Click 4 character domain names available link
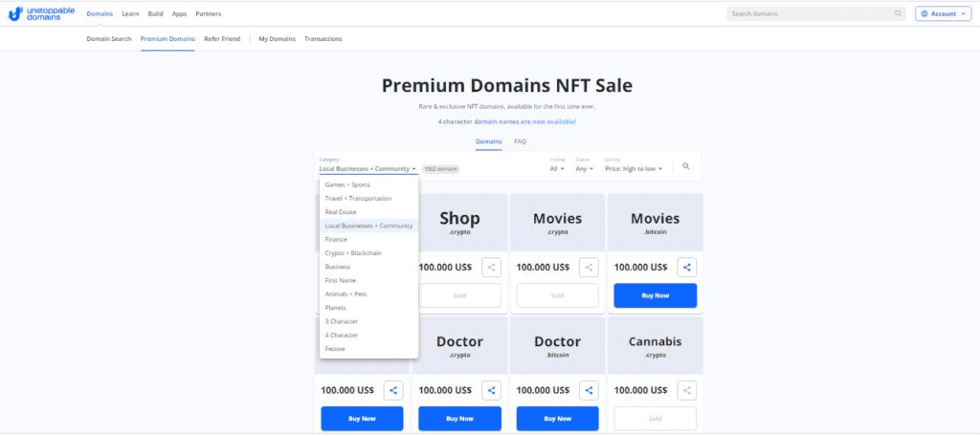 tap(507, 121)
